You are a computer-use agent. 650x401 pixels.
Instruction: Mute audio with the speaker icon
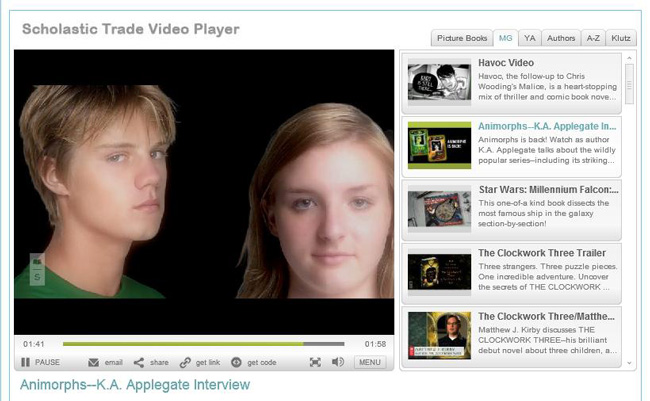coord(338,362)
